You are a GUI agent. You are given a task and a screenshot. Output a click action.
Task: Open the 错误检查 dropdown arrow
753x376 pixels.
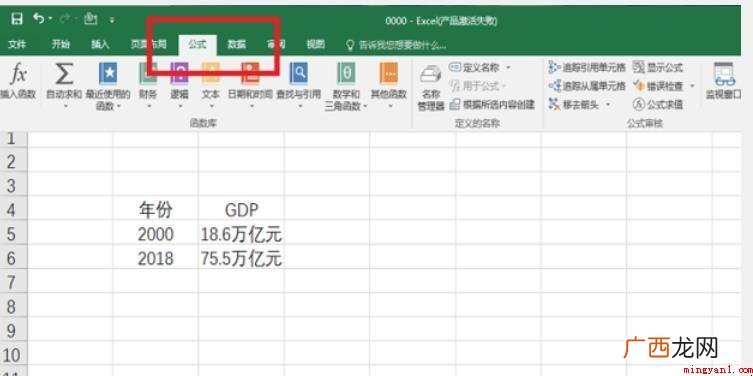click(692, 86)
